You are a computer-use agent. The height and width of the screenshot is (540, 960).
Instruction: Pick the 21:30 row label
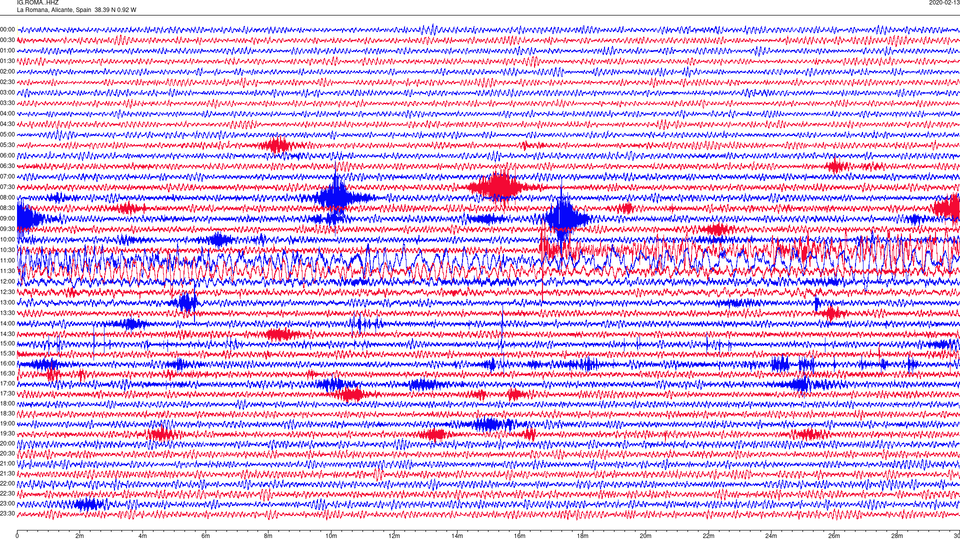pos(7,473)
